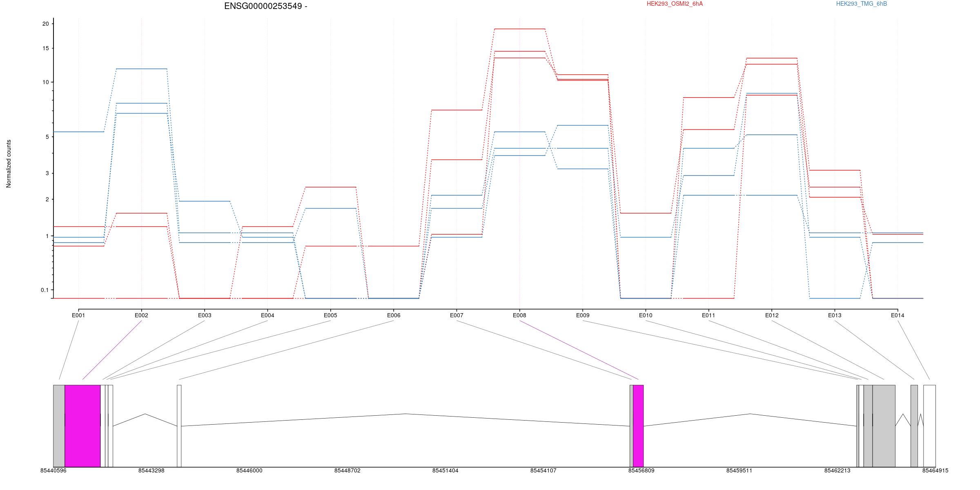Select the white exon box at far right
This screenshot has height=490, width=980.
coord(929,426)
